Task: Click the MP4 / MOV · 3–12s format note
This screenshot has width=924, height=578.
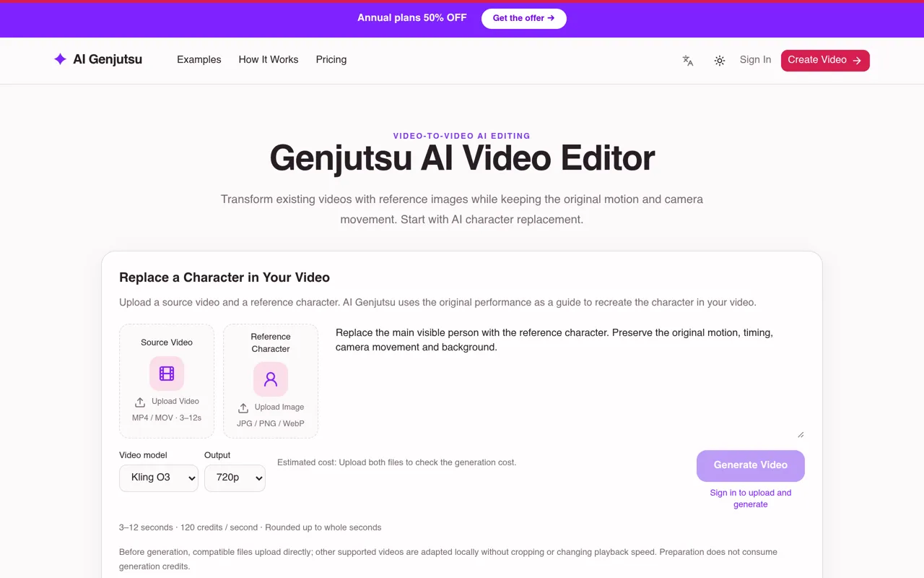Action: click(x=167, y=418)
